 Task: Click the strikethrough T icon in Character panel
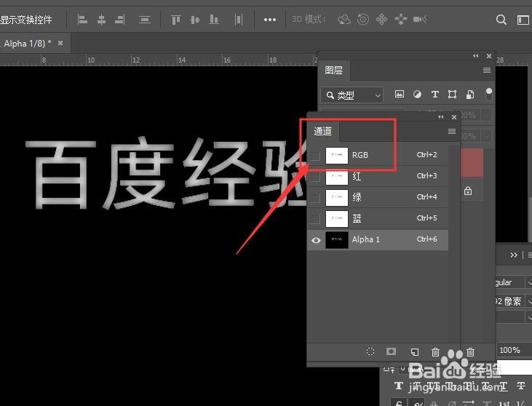(520, 386)
